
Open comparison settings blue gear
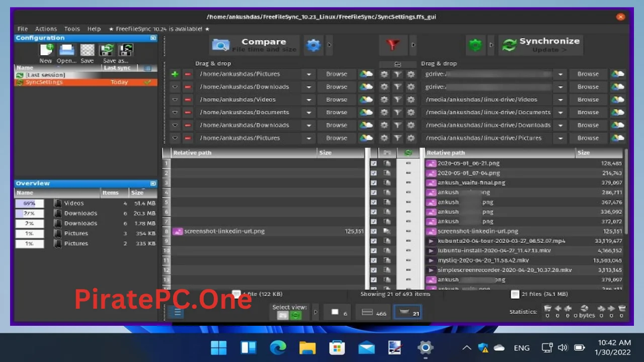313,45
